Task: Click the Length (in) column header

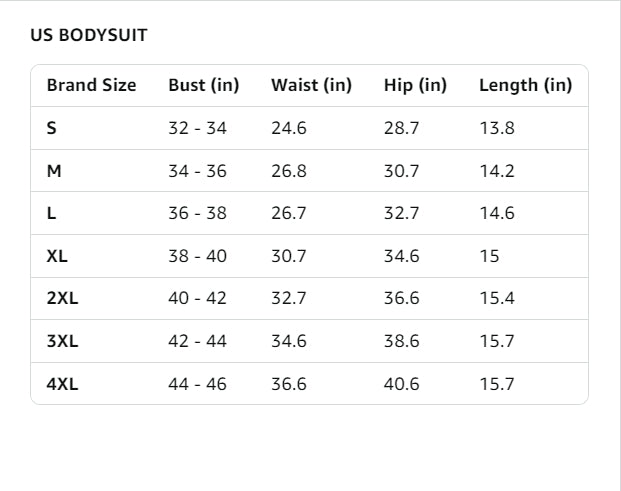Action: [x=525, y=85]
